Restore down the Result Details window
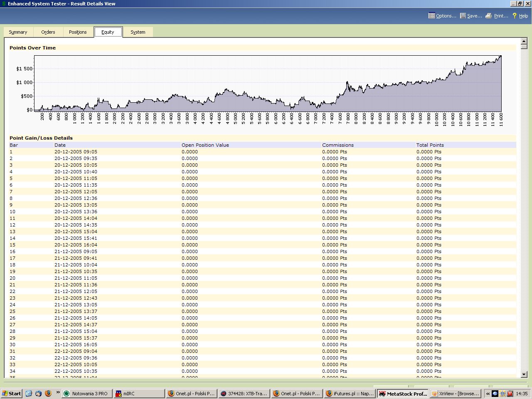The image size is (532, 399). (520, 4)
